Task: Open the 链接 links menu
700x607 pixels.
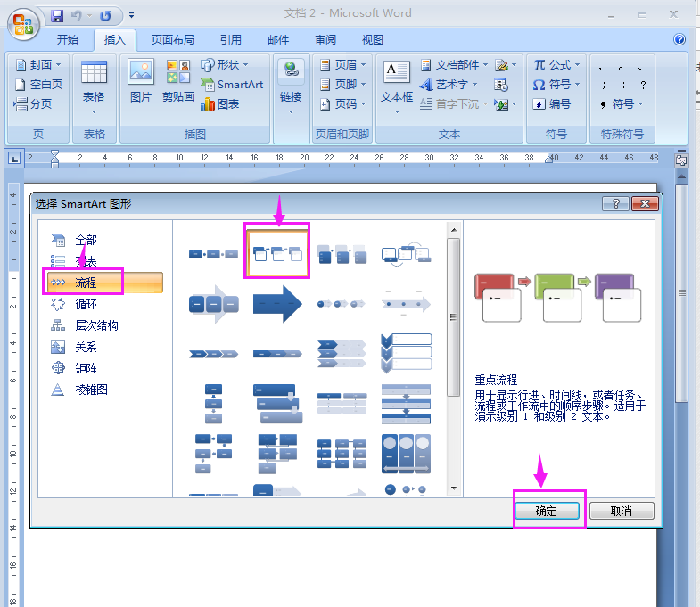Action: point(291,87)
